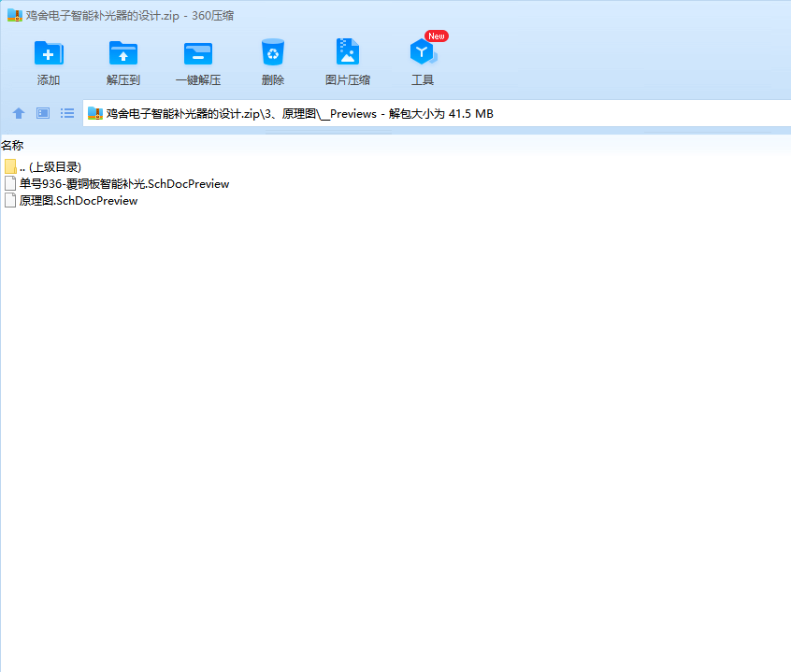791x672 pixels.
Task: Click the file icon beside 单号936-覆铜板智能补光.SchDocPreview
Action: (10, 183)
